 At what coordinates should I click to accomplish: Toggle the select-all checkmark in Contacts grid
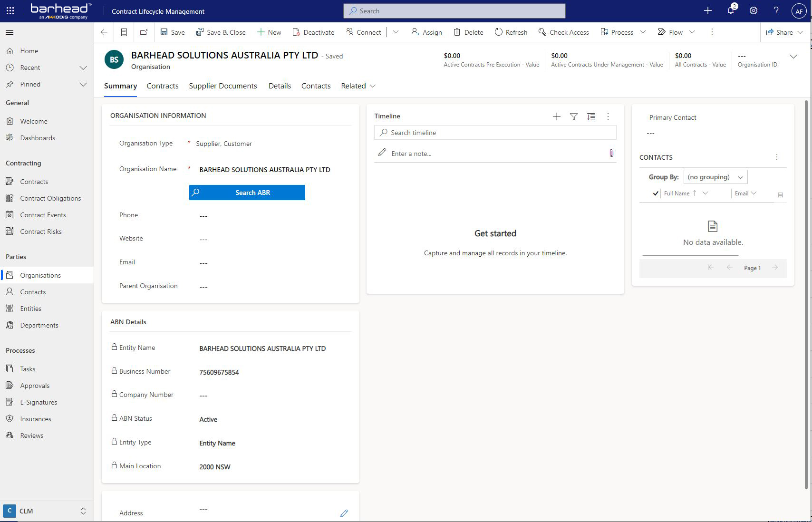[656, 193]
